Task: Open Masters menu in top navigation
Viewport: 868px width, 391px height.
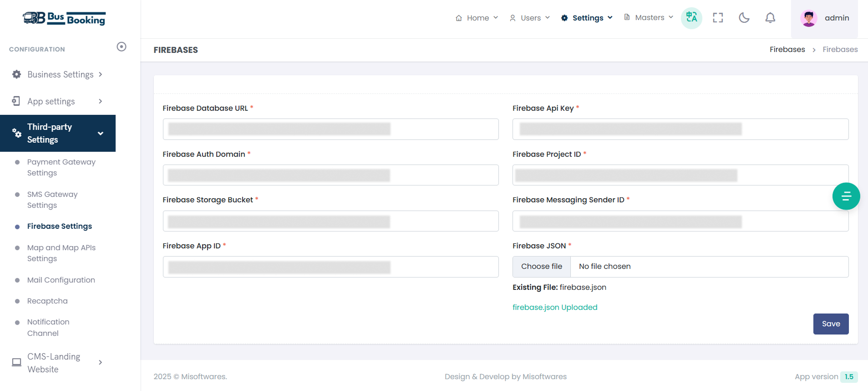Action: pos(649,17)
